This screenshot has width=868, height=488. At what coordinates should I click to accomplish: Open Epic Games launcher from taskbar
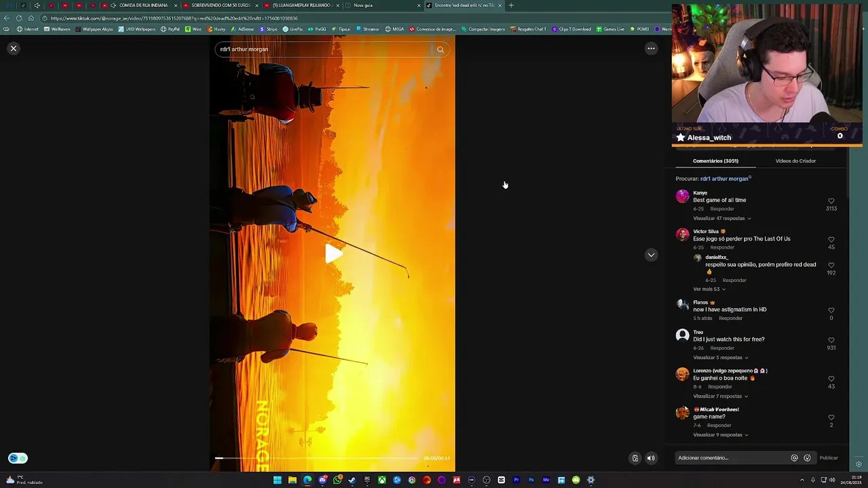click(367, 480)
